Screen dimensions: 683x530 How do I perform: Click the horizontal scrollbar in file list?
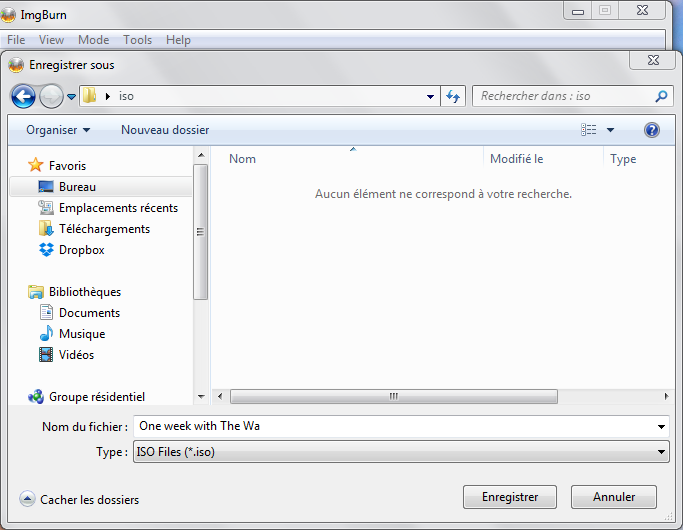tap(393, 397)
